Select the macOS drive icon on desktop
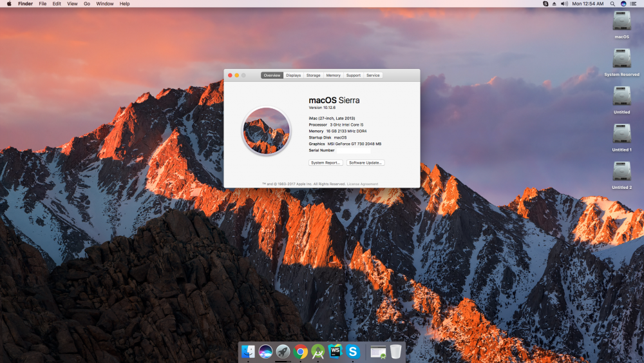 [621, 21]
